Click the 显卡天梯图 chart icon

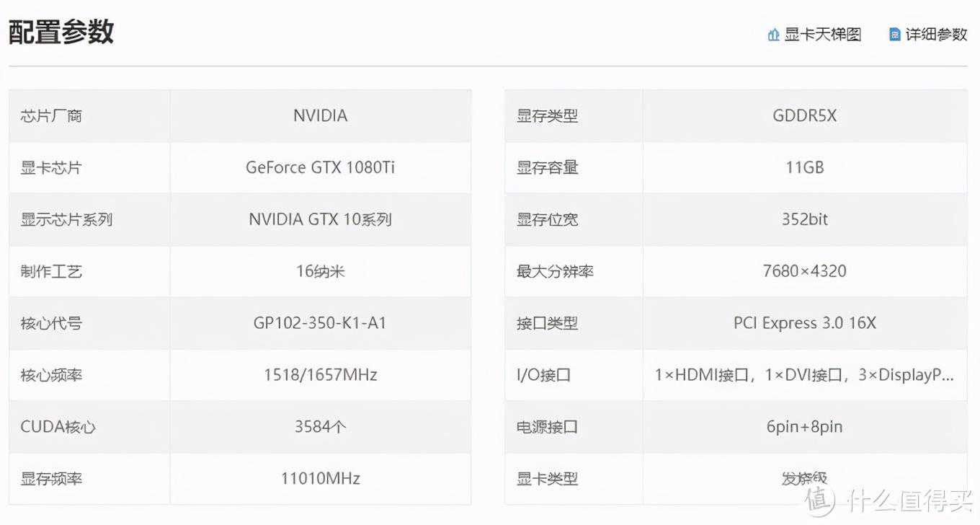click(774, 35)
